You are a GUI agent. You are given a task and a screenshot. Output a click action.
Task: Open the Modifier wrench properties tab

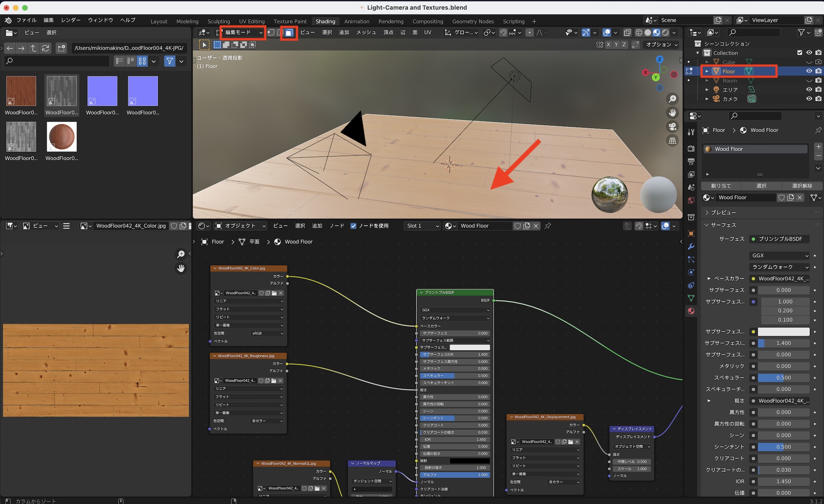[x=691, y=246]
